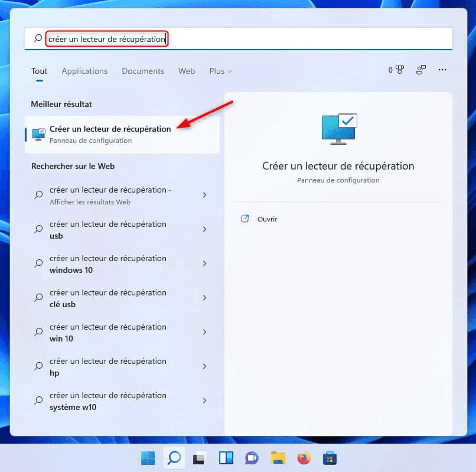Viewport: 476px width, 472px height.
Task: Expand chevron for 'Afficher les résultats Web'
Action: click(204, 195)
